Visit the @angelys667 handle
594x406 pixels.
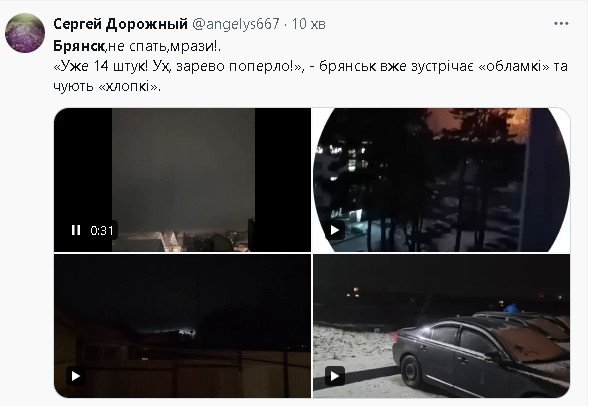236,24
